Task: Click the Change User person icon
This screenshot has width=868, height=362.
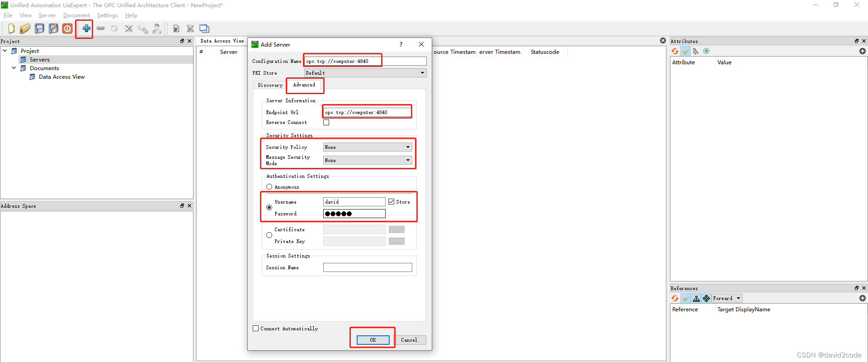Action: 157,29
